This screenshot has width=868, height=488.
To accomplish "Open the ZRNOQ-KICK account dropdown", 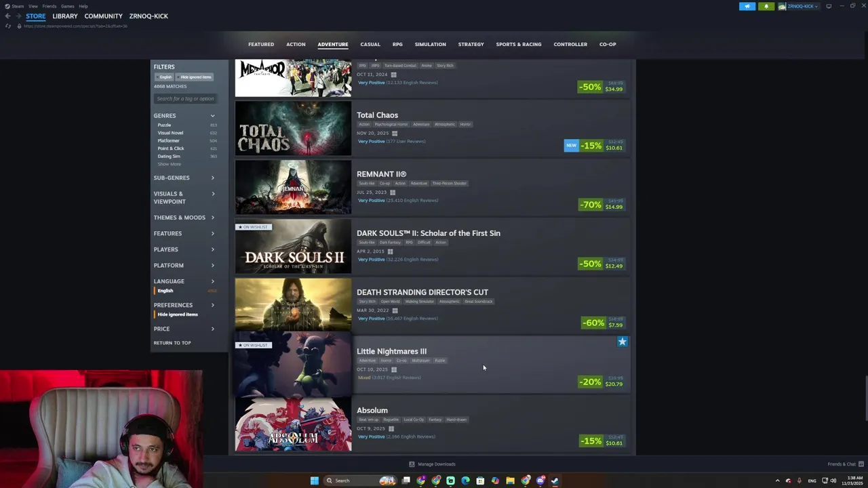I will coord(799,6).
